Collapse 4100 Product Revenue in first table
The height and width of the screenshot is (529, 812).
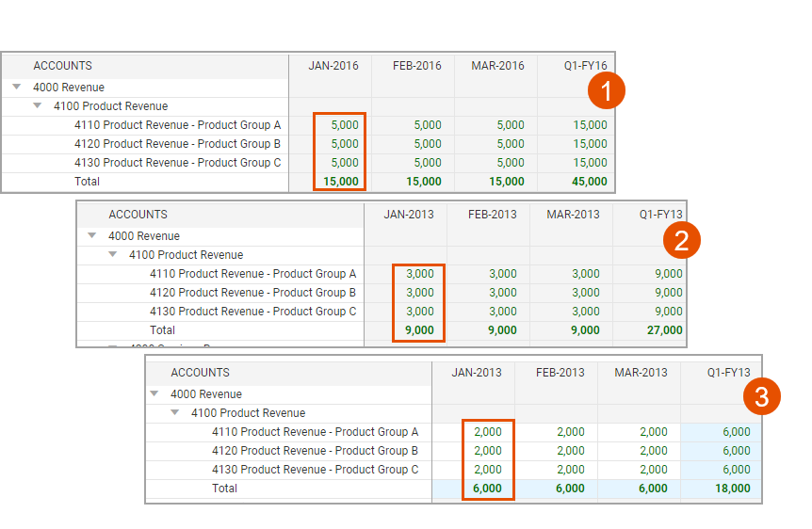pos(38,105)
